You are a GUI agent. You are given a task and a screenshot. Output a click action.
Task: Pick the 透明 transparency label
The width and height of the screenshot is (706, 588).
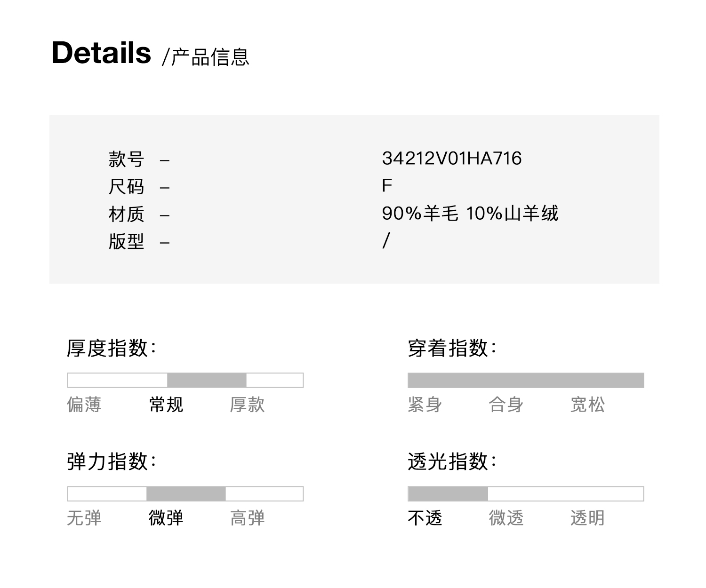(x=587, y=518)
